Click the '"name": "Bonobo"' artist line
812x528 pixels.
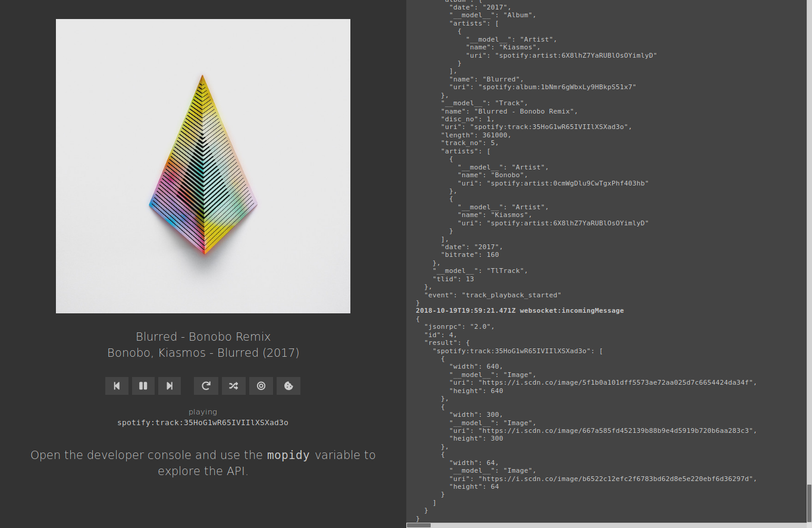493,175
